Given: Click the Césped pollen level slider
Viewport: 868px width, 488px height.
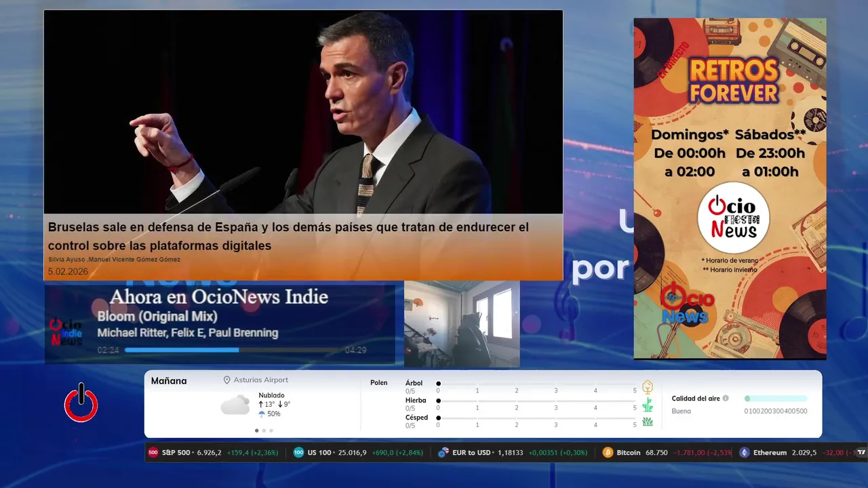Looking at the screenshot, I should pyautogui.click(x=536, y=418).
